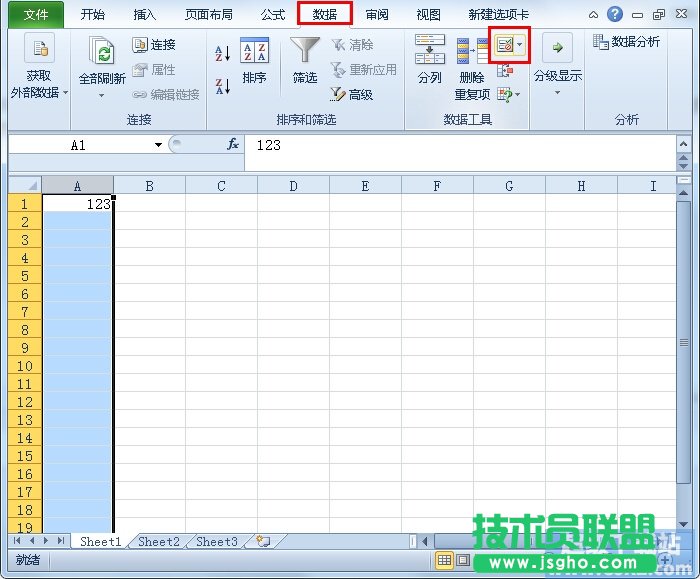Select column H header
This screenshot has height=579, width=700.
(581, 186)
